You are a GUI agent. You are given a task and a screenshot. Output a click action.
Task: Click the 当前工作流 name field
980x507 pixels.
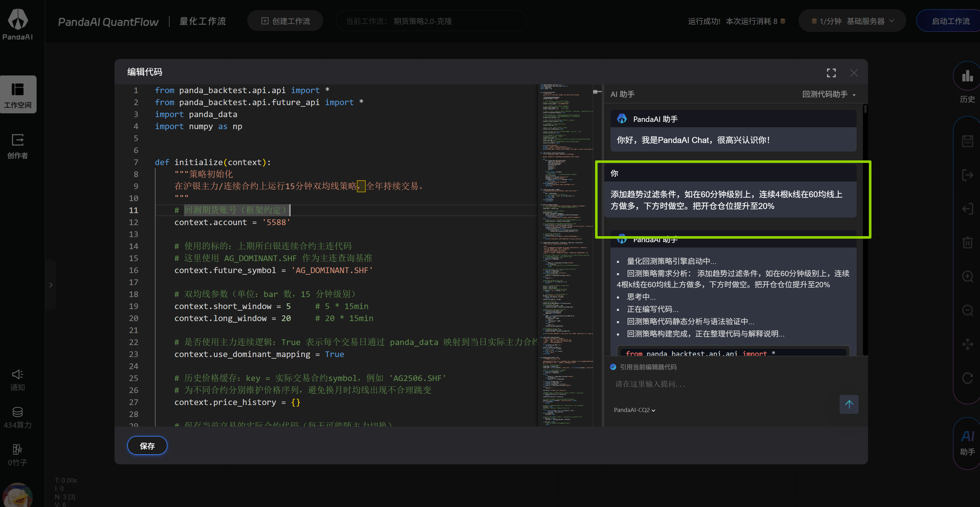(x=431, y=21)
